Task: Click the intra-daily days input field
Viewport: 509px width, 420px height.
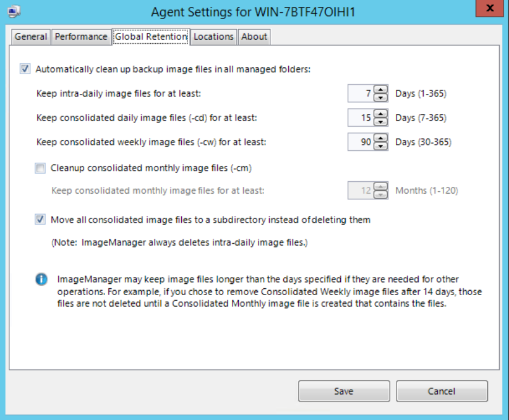Action: coord(361,93)
